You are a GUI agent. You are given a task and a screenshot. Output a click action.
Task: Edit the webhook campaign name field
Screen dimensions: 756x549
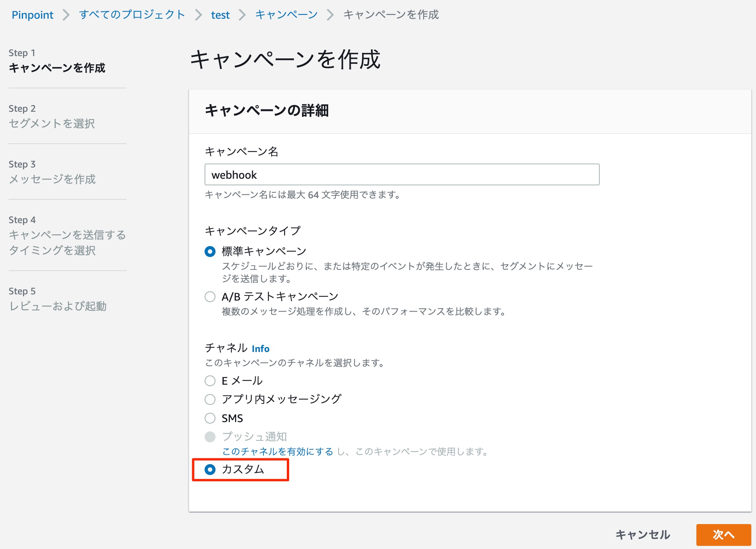401,175
